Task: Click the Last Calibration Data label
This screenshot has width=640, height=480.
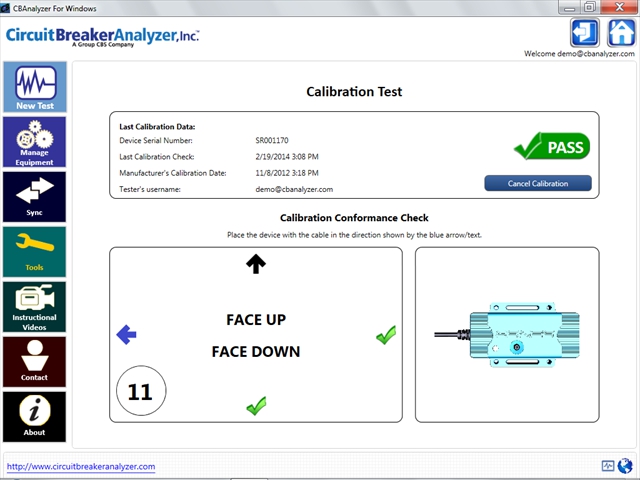Action: (157, 127)
